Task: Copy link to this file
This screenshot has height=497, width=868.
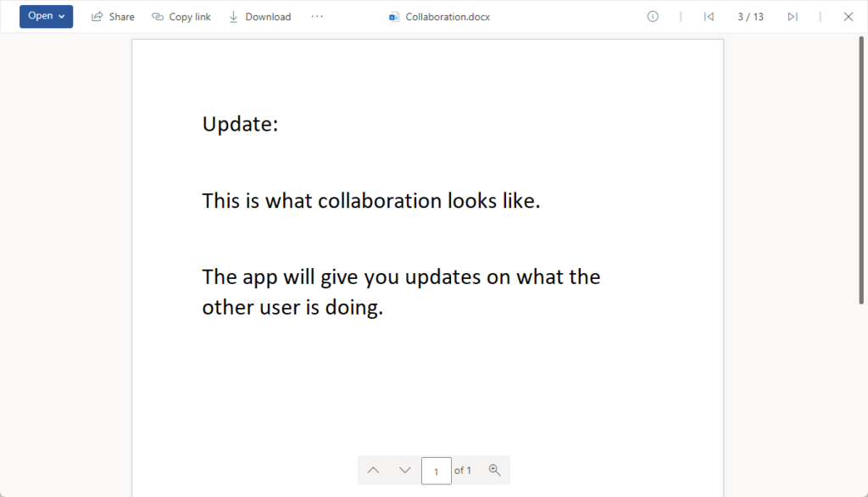Action: point(181,17)
